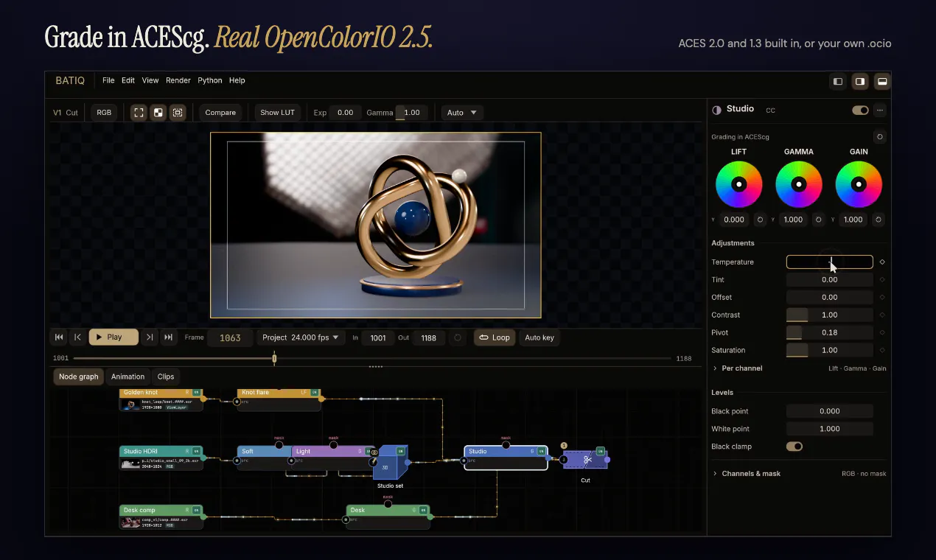Toggle the Desk node ON badge
The image size is (936, 560).
[424, 510]
